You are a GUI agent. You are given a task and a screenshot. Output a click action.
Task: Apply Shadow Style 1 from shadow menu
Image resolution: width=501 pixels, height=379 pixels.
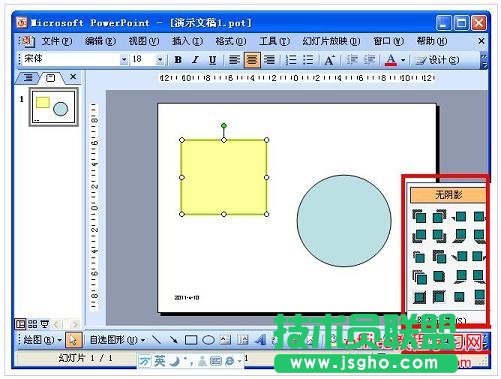point(419,217)
